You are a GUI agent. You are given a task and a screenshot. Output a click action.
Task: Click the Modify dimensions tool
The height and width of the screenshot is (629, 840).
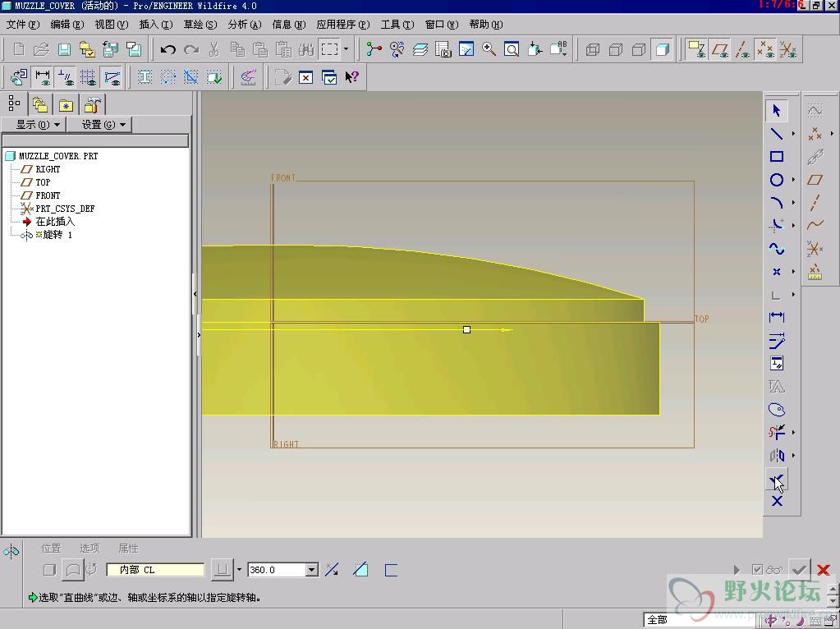click(776, 340)
